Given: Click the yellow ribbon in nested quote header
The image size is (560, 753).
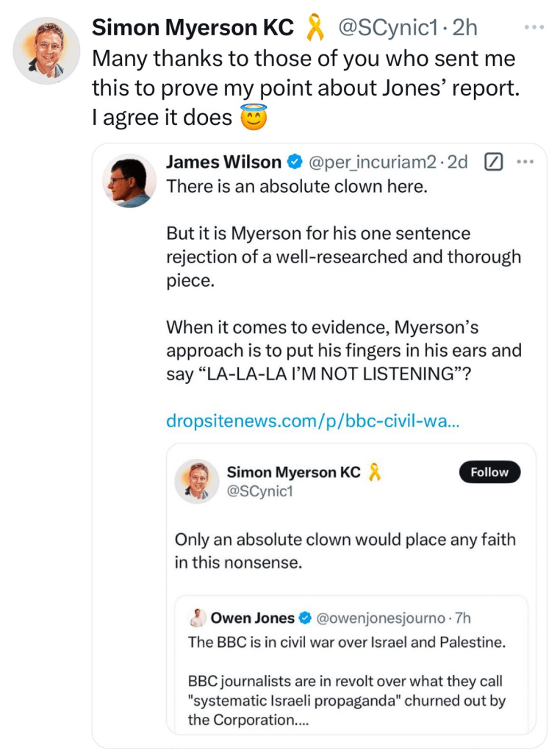Looking at the screenshot, I should (374, 472).
